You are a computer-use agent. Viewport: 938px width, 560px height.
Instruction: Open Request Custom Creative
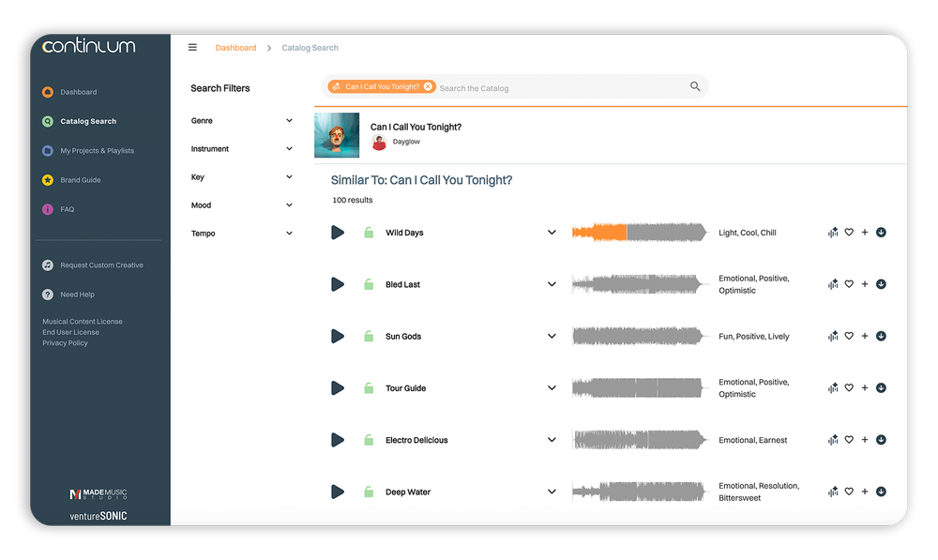pyautogui.click(x=101, y=265)
